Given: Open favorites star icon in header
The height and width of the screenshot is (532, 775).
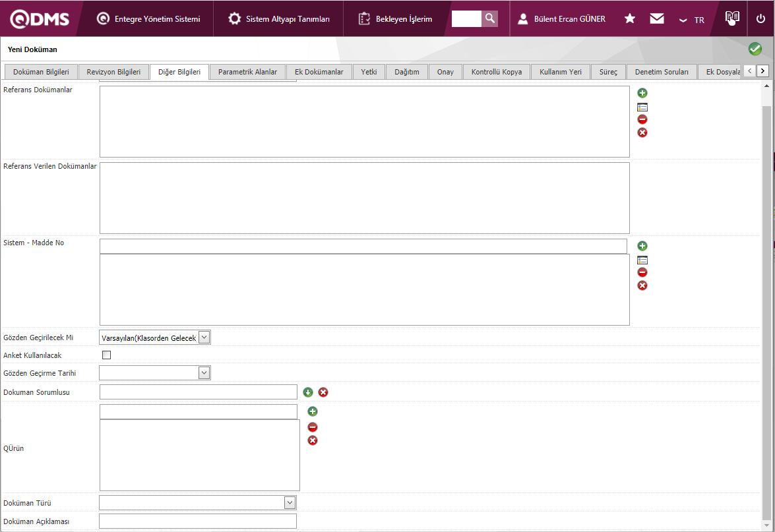Looking at the screenshot, I should click(x=630, y=18).
